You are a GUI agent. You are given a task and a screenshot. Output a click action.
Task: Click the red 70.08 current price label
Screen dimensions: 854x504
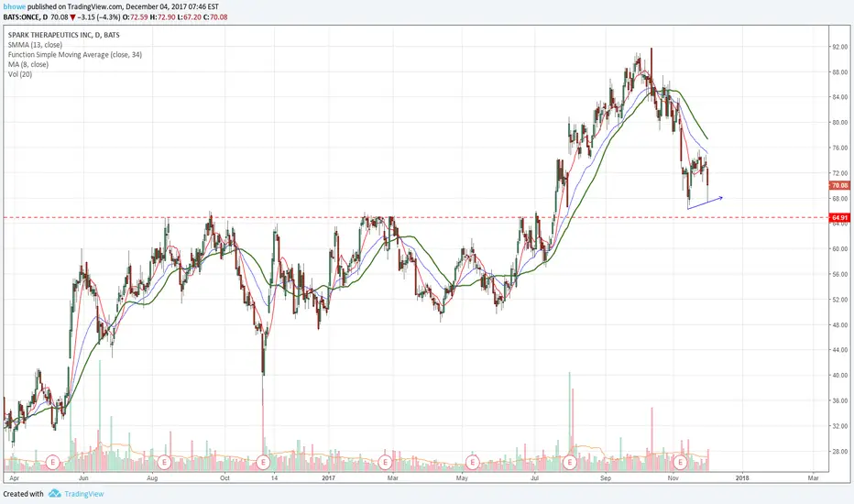coord(840,186)
